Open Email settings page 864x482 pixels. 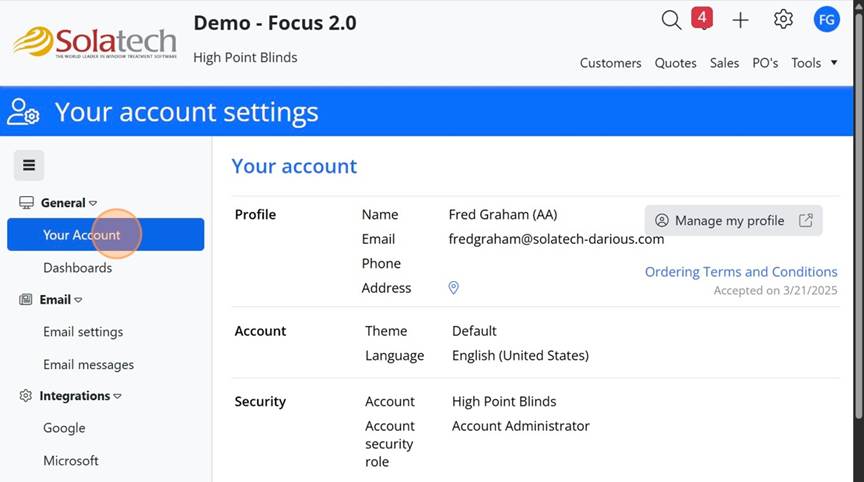pyautogui.click(x=83, y=332)
